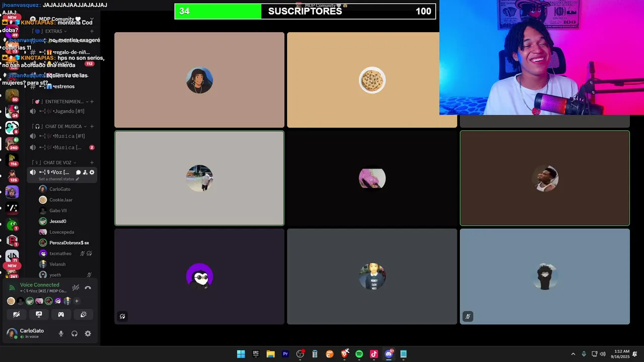Screen dimensions: 644x362
Task: Collapse the CHAT DE MUSICA category
Action: point(60,126)
